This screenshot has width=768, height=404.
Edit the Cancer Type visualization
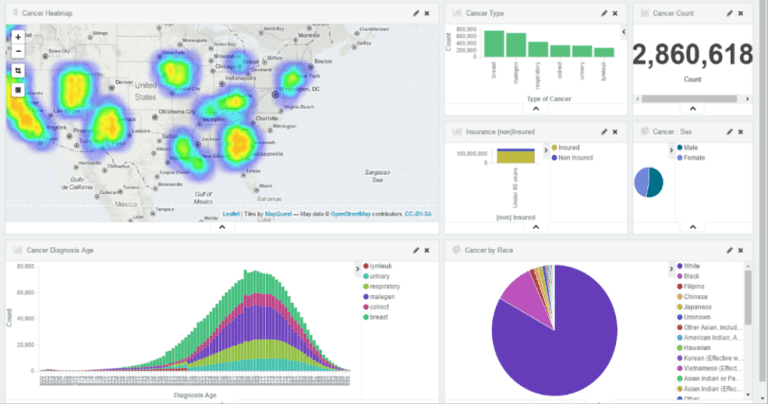tap(604, 13)
